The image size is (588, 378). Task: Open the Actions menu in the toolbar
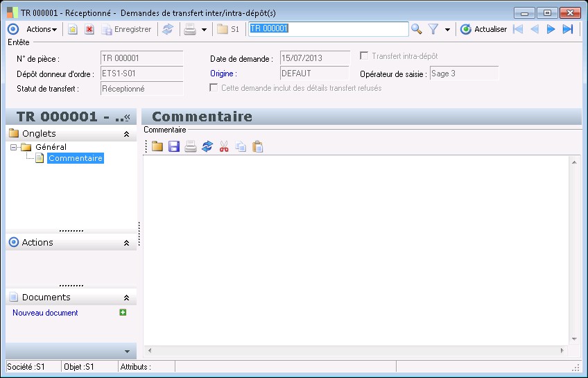click(x=41, y=29)
